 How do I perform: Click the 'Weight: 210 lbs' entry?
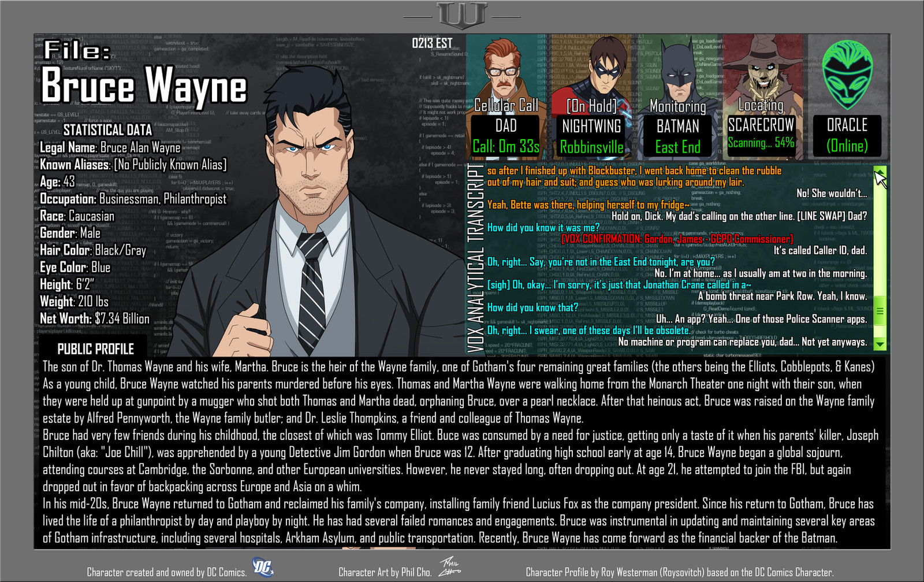click(x=74, y=302)
